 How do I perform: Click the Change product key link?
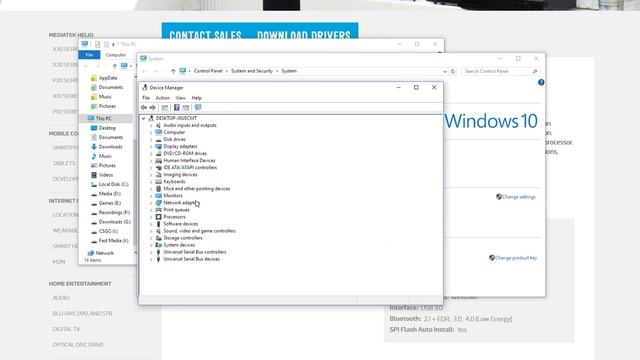[516, 258]
